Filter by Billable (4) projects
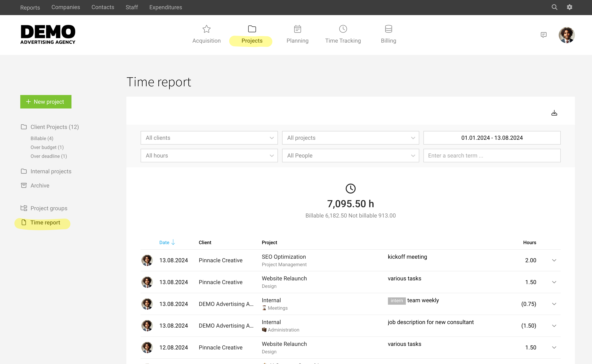This screenshot has height=364, width=592. pyautogui.click(x=42, y=138)
